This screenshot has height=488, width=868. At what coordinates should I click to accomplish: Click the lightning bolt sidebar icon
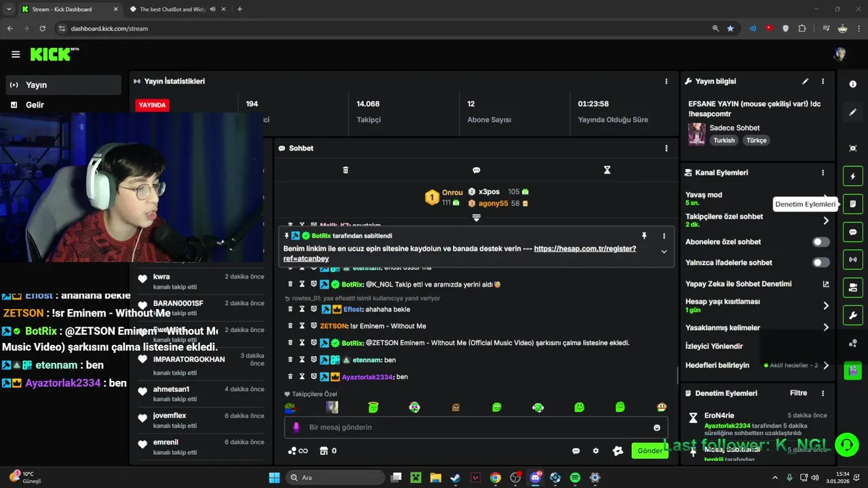[x=852, y=176]
